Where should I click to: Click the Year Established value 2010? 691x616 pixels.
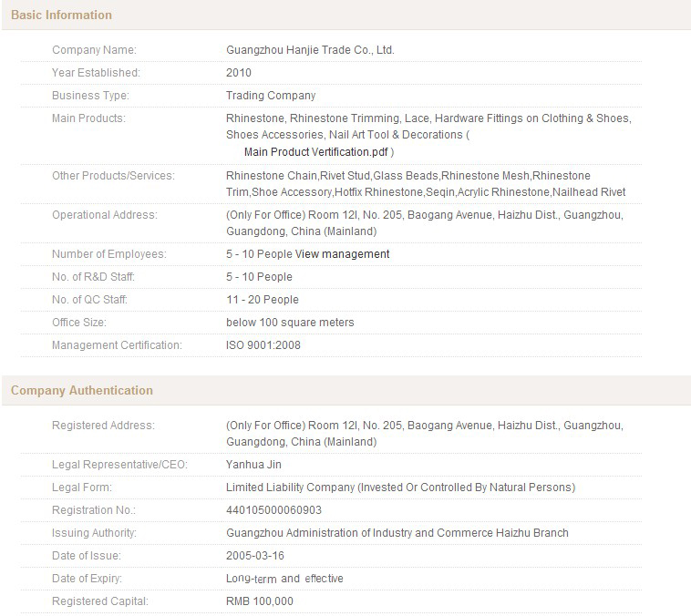[239, 73]
